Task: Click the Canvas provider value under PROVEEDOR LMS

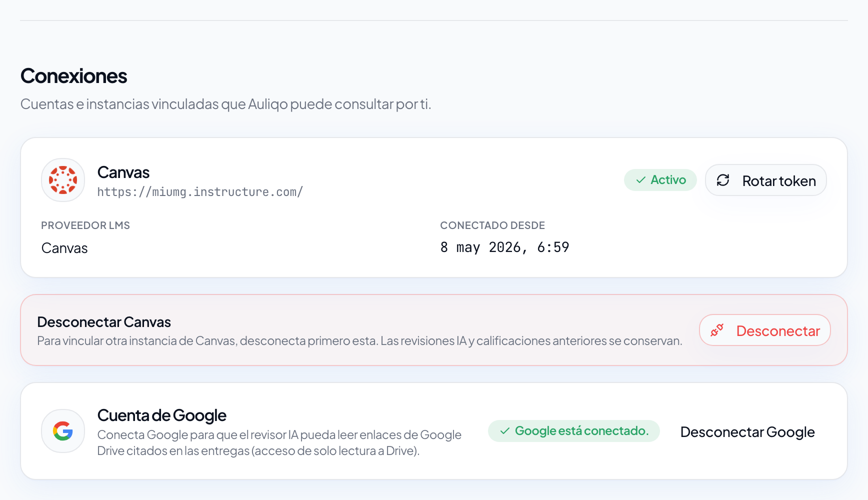Action: click(x=64, y=248)
